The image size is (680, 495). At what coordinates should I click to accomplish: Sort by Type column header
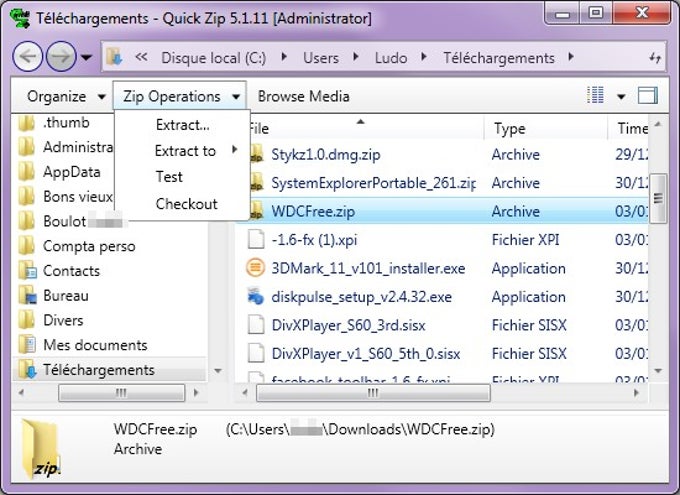click(x=546, y=128)
